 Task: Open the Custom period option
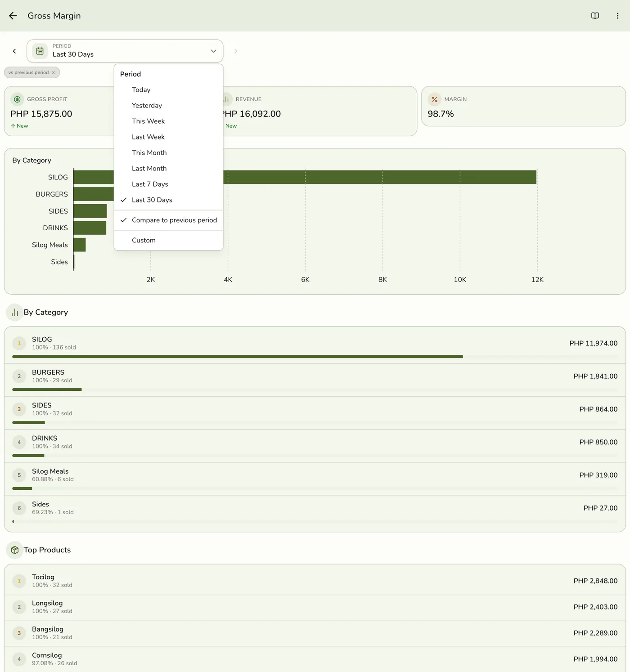168,241
